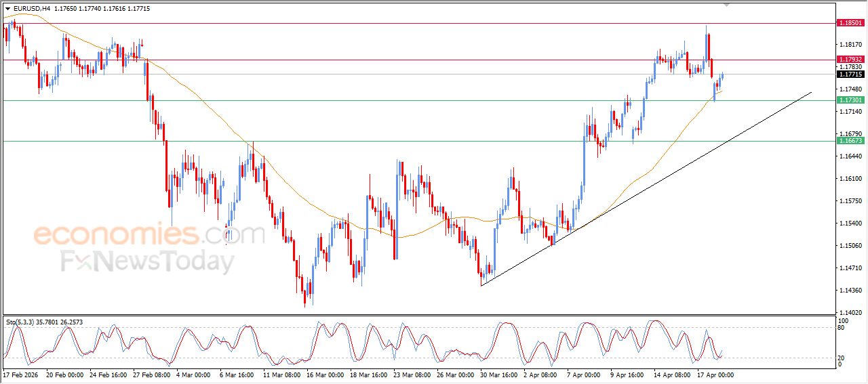Click the gray chart shift marker at top
Viewport: 868px width, 384px height.
(727, 5)
